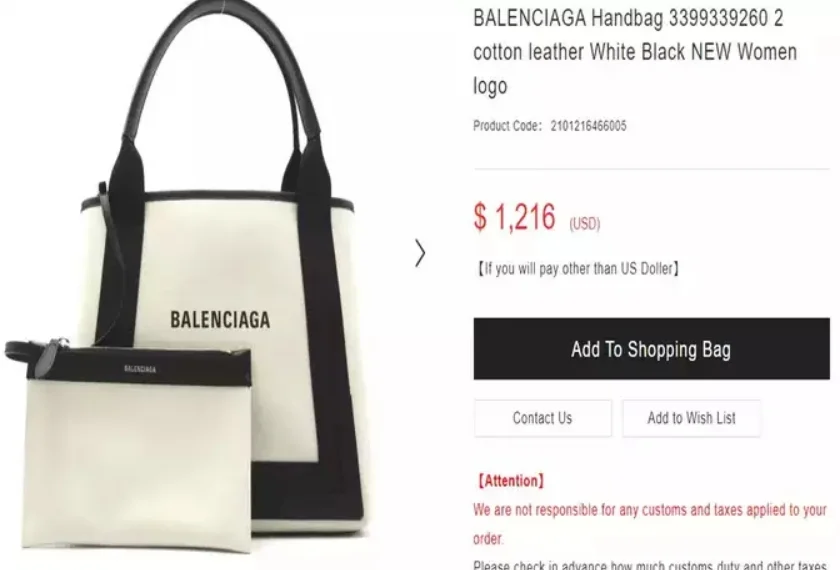Screen dimensions: 840x570
Task: Select the BALENCIAGA Handbag product title
Action: click(x=635, y=52)
